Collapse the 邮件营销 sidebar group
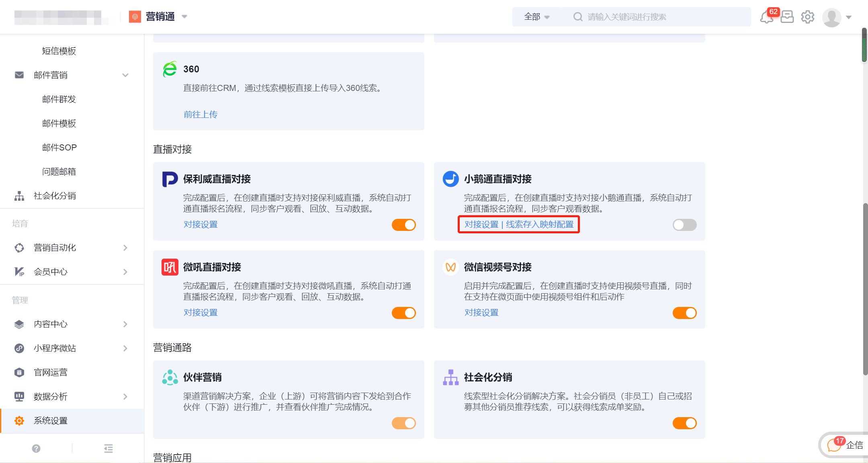The image size is (868, 463). coord(125,75)
